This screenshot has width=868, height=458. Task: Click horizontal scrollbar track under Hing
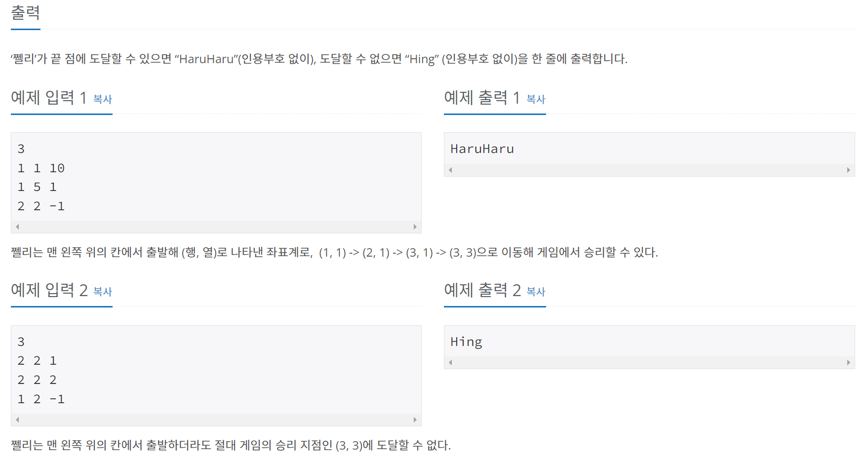pos(649,363)
